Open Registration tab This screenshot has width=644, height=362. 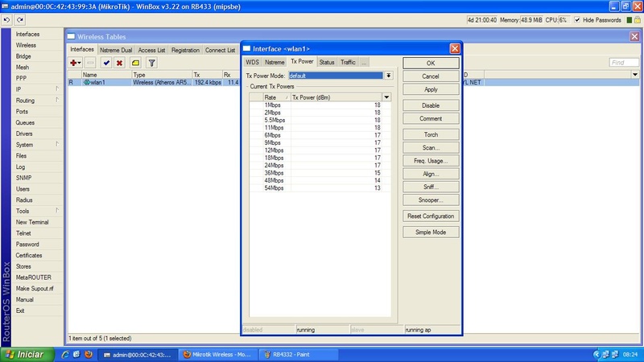[185, 50]
